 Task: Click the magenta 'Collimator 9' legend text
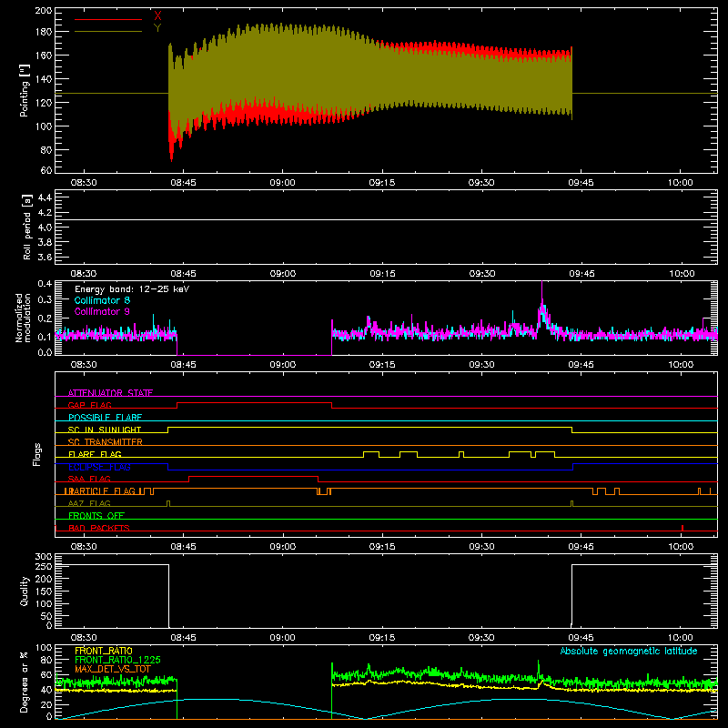coord(102,311)
